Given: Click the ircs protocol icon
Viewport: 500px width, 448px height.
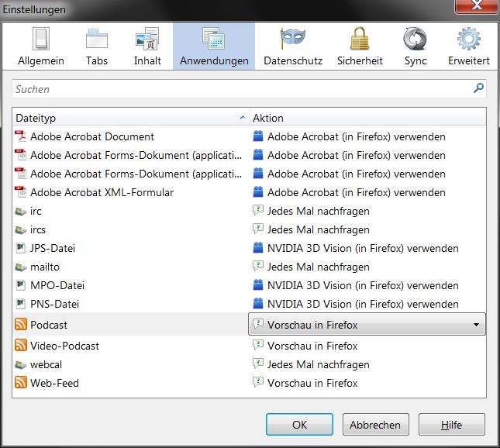Looking at the screenshot, I should 21,229.
